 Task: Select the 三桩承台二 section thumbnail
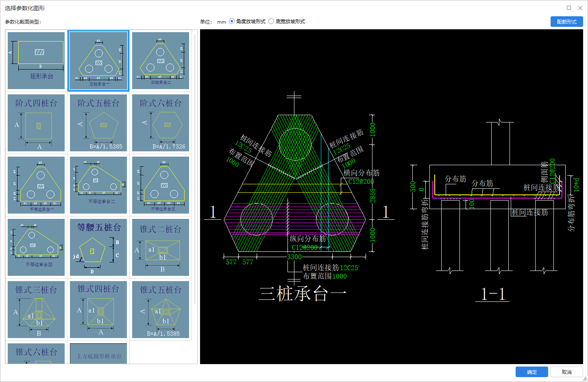[161, 61]
